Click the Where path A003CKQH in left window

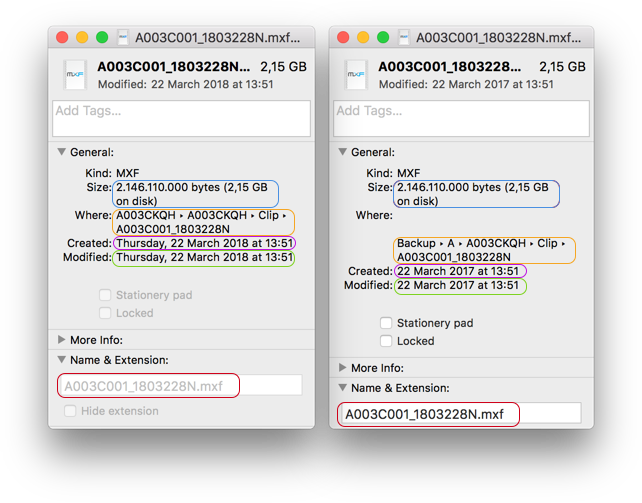[201, 222]
